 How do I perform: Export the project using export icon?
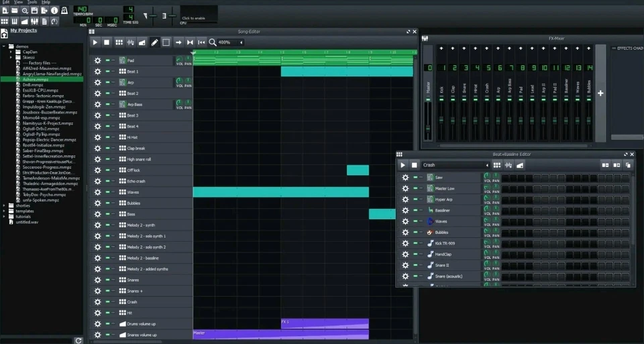44,10
